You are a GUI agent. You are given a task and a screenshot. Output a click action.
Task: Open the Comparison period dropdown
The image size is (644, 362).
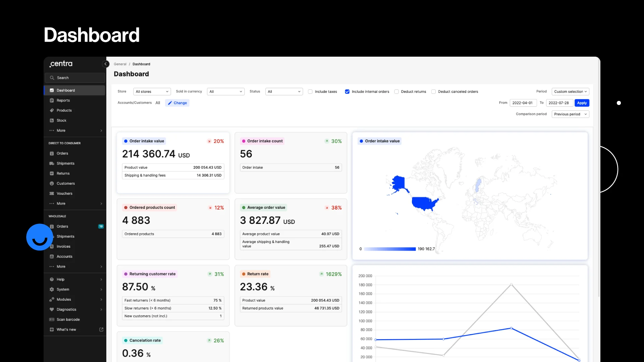point(570,114)
